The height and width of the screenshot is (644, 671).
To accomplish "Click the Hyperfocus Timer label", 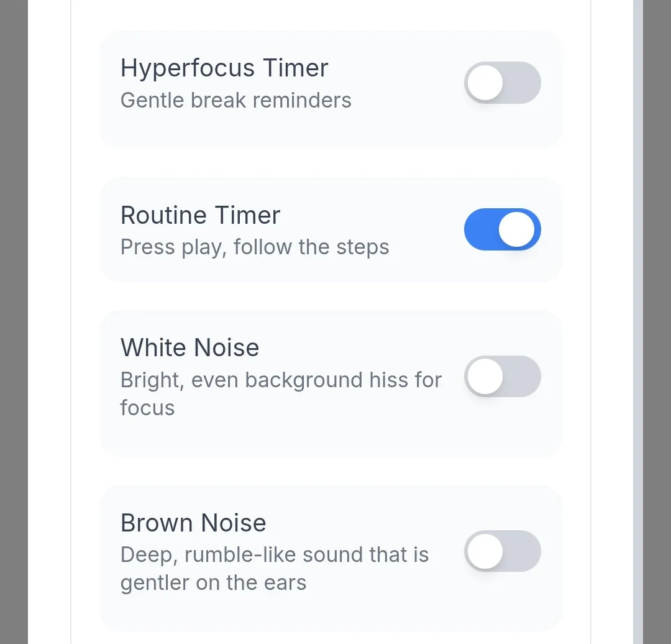I will point(224,68).
